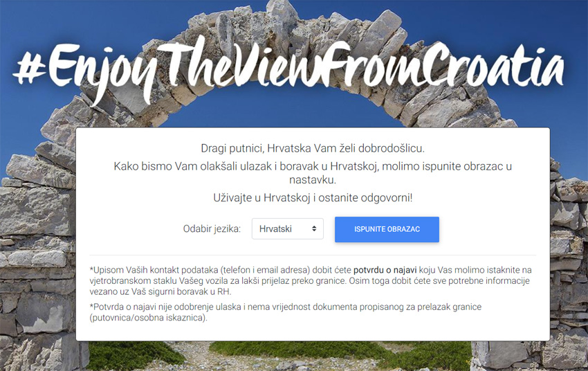Open the Hrvatski language dropdown

coord(288,229)
